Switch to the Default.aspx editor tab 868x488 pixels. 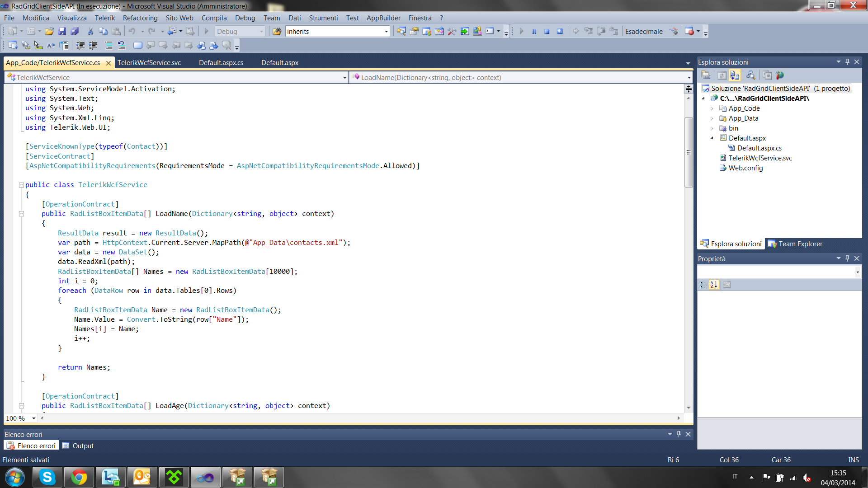[280, 63]
